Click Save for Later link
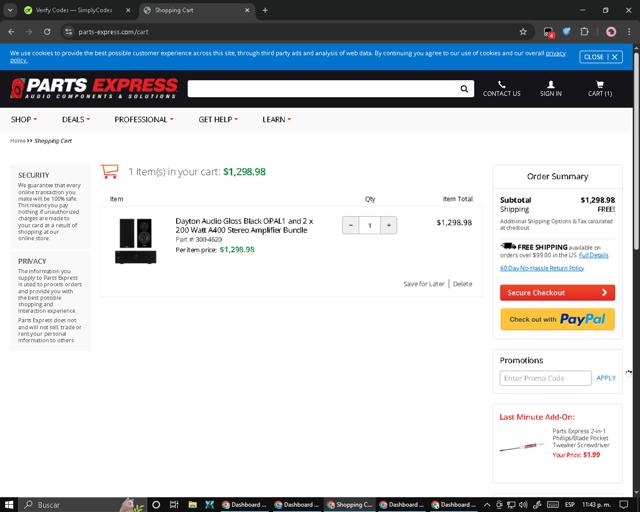Image resolution: width=640 pixels, height=512 pixels. coord(424,284)
